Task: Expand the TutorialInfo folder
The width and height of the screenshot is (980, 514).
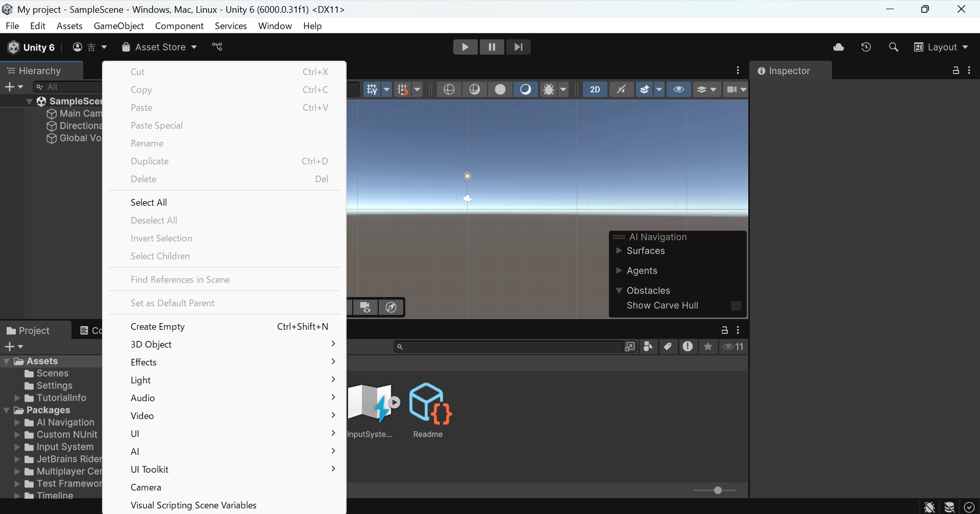Action: point(17,398)
